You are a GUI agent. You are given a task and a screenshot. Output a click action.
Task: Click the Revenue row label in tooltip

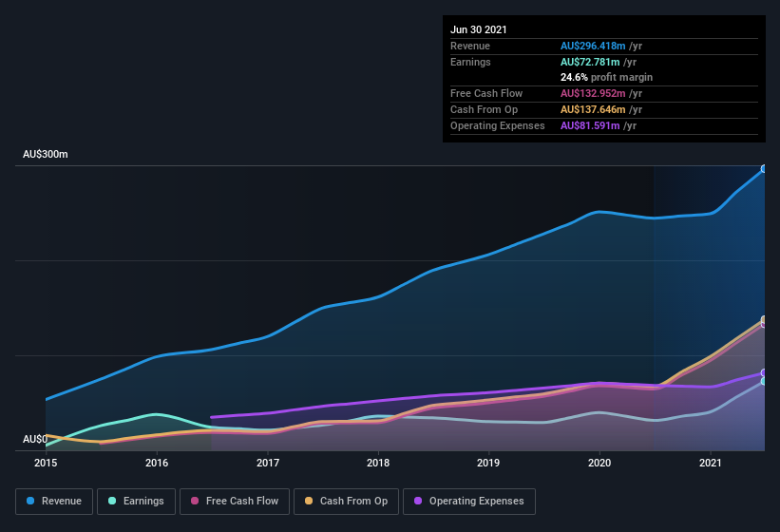(470, 46)
